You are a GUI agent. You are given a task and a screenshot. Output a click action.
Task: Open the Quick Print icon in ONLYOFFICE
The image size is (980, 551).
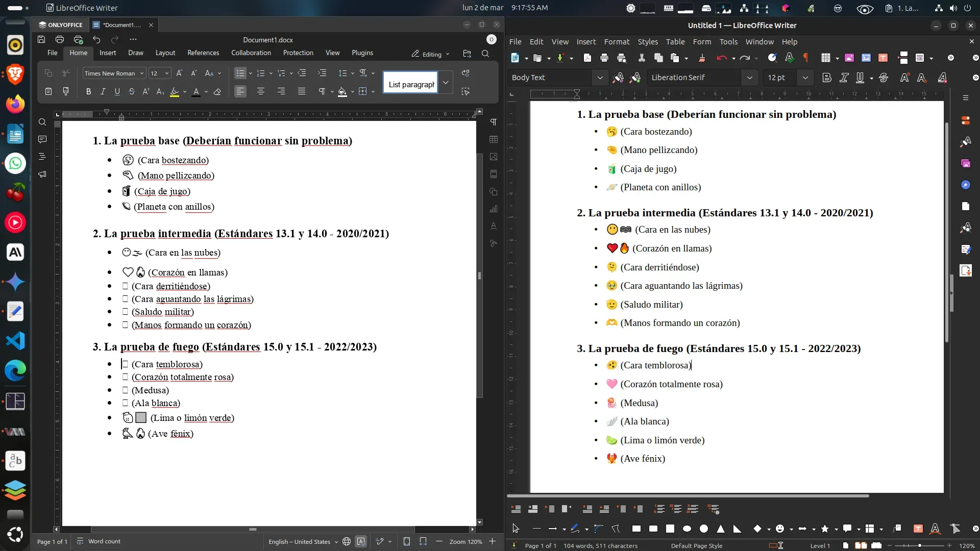[x=78, y=39]
